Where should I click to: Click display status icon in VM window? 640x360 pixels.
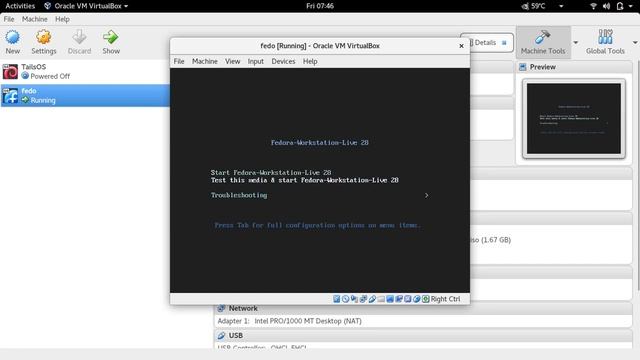(x=390, y=299)
